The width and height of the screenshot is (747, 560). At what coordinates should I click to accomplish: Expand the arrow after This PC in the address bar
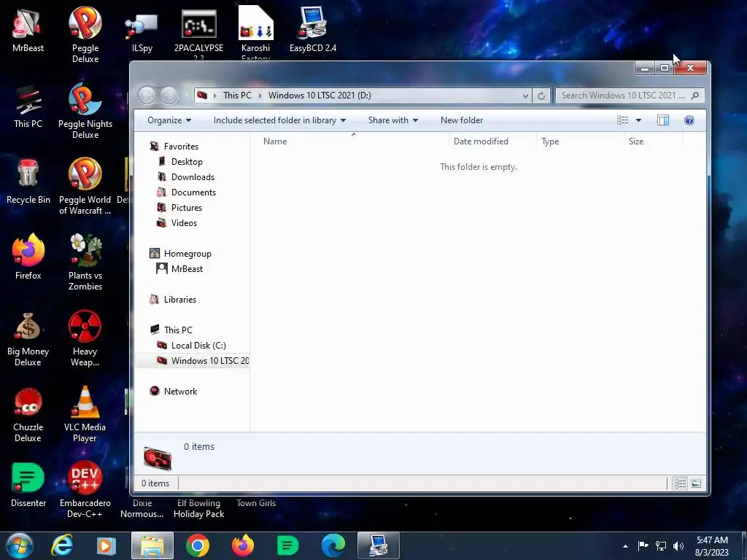click(260, 96)
